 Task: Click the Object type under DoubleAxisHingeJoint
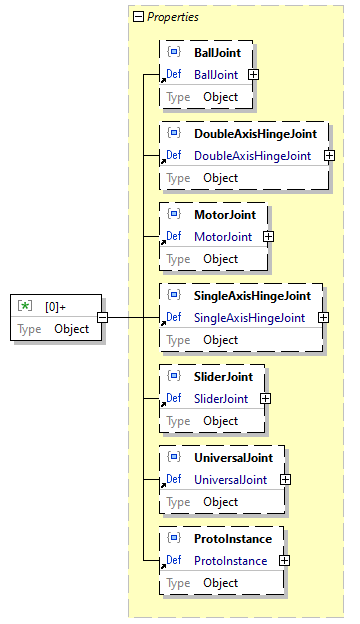click(220, 178)
